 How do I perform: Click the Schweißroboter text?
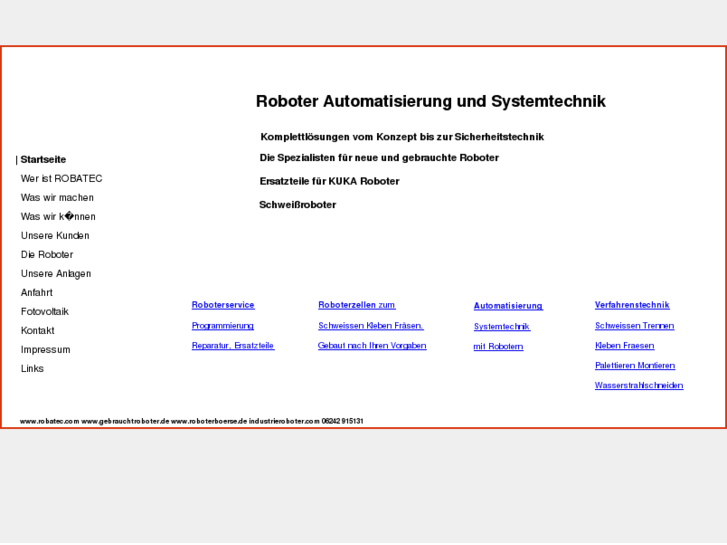[x=298, y=205]
